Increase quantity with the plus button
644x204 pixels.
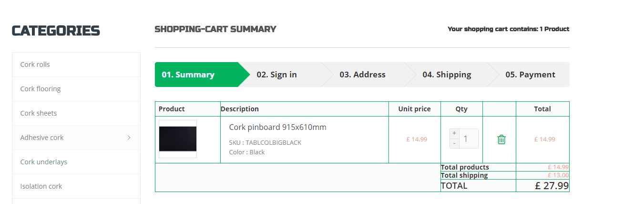(454, 133)
